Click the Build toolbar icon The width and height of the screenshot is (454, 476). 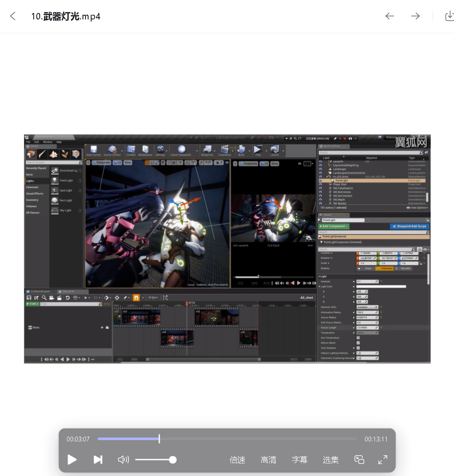click(241, 150)
